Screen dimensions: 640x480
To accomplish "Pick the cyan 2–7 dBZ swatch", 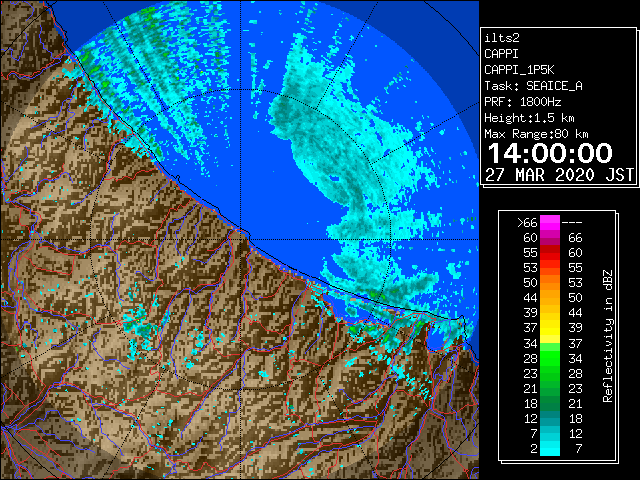I will 550,448.
